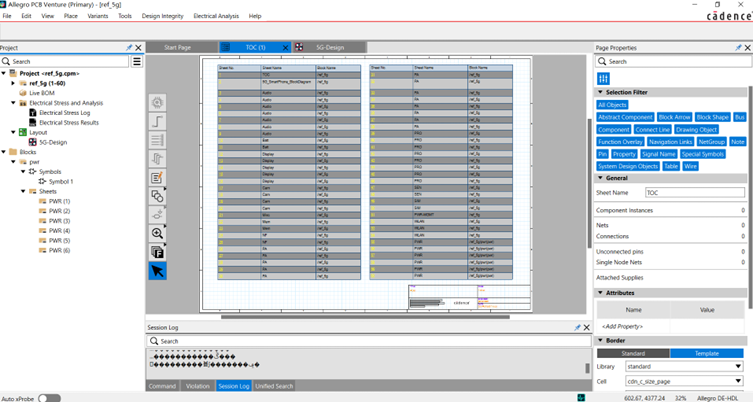753x402 pixels.
Task: Toggle the System Design Objects filter
Action: click(628, 166)
